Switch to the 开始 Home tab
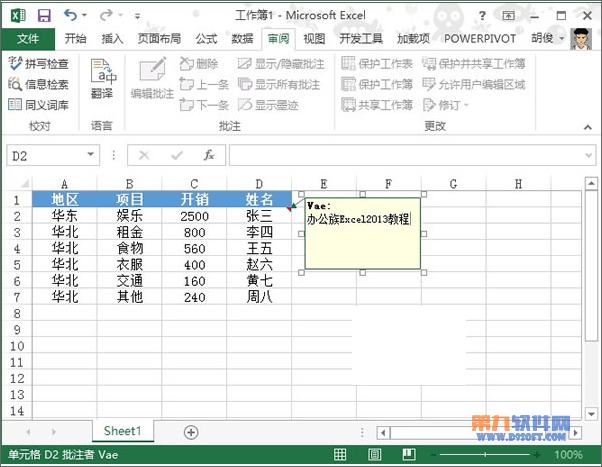This screenshot has height=467, width=602. tap(75, 38)
